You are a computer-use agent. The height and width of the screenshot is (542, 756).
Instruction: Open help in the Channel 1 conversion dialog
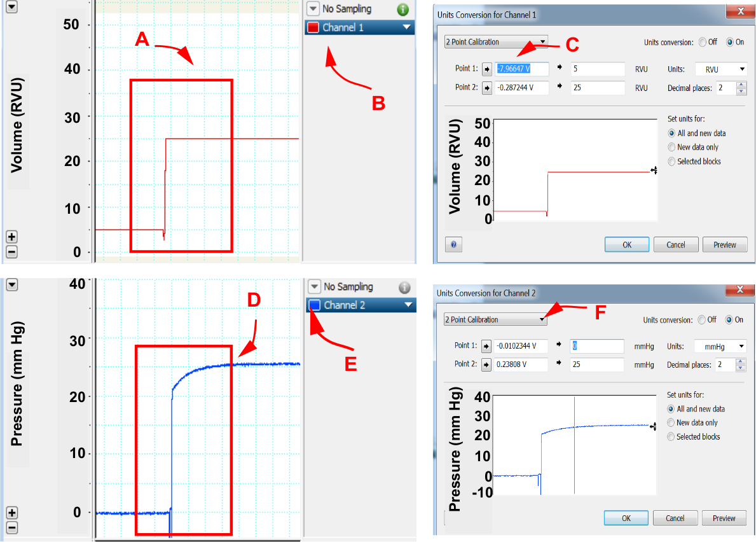point(454,244)
